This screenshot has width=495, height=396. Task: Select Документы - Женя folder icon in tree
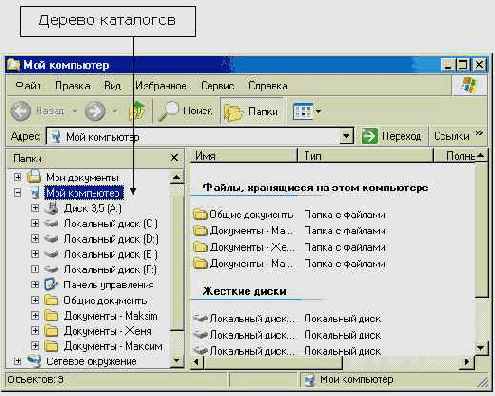52,330
